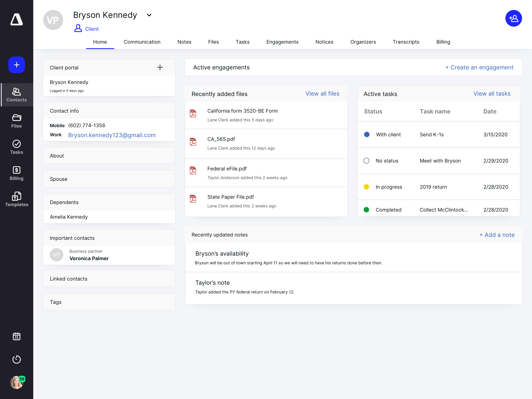Switch to the Transcripts tab
The width and height of the screenshot is (532, 399).
406,42
